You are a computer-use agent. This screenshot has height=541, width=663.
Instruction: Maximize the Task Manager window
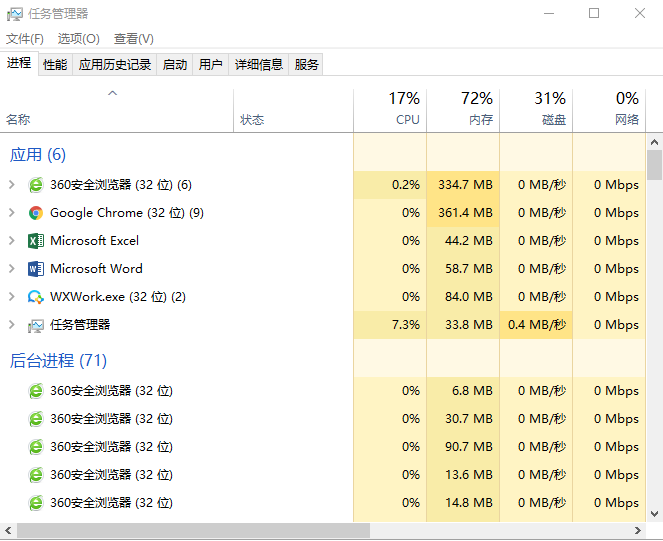594,14
